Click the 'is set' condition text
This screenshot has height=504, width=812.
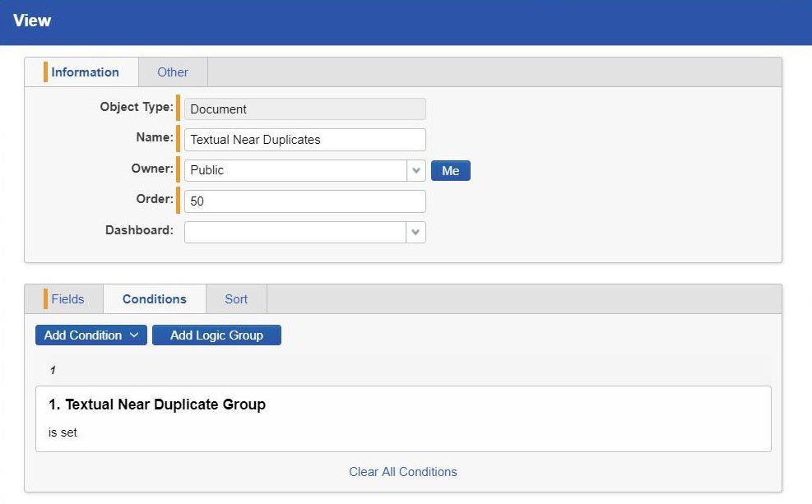coord(63,432)
